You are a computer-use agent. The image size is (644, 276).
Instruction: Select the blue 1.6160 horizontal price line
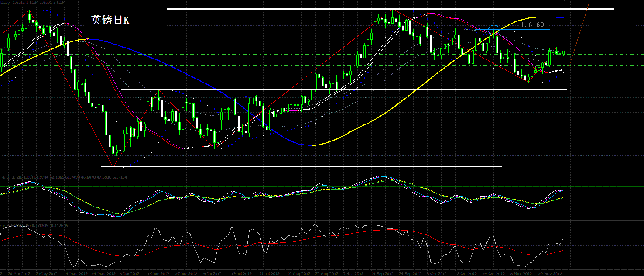click(512, 29)
